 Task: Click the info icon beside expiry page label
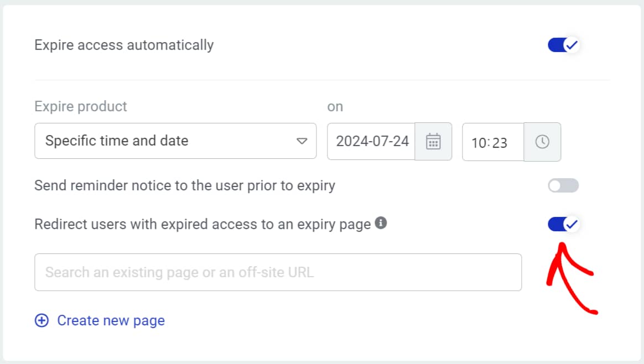click(x=381, y=223)
